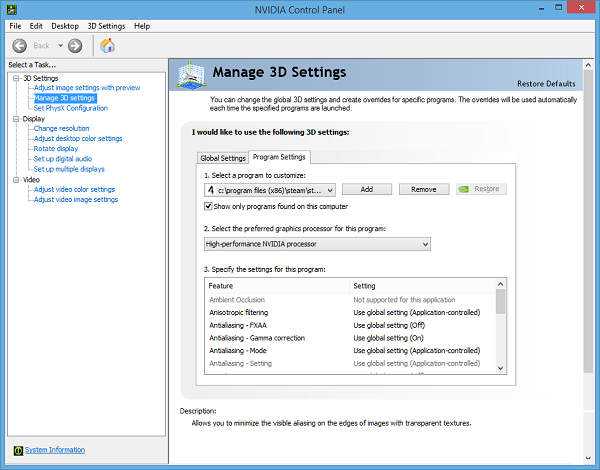Image resolution: width=600 pixels, height=470 pixels.
Task: Toggle Show only programs found on this computer
Action: pyautogui.click(x=208, y=206)
